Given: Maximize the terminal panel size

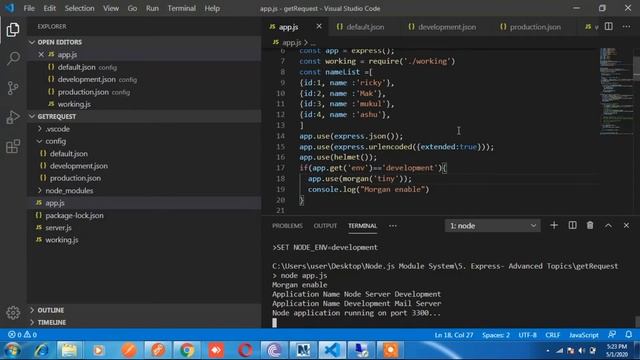Looking at the screenshot, I should point(608,225).
